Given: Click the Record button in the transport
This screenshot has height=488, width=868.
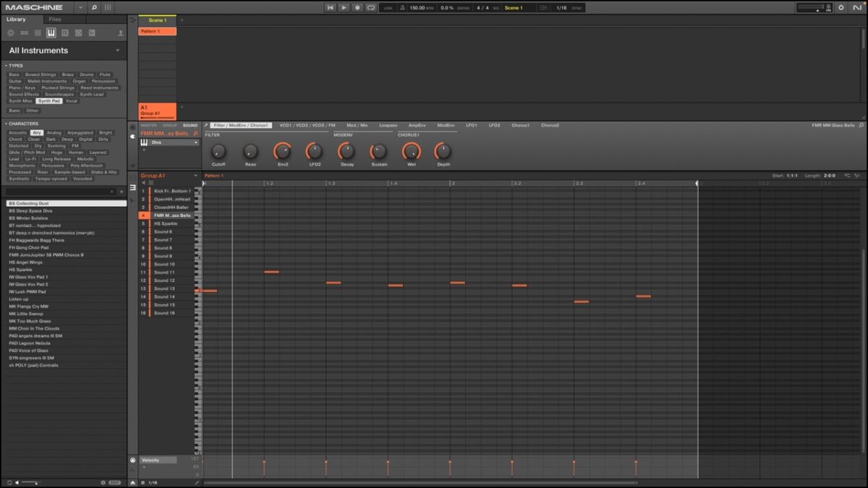Looking at the screenshot, I should pyautogui.click(x=357, y=7).
